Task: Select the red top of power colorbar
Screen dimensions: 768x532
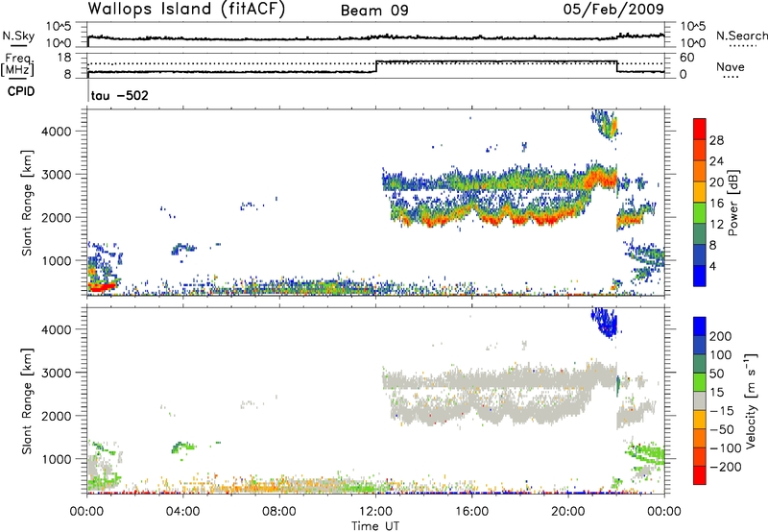Action: coord(700,129)
